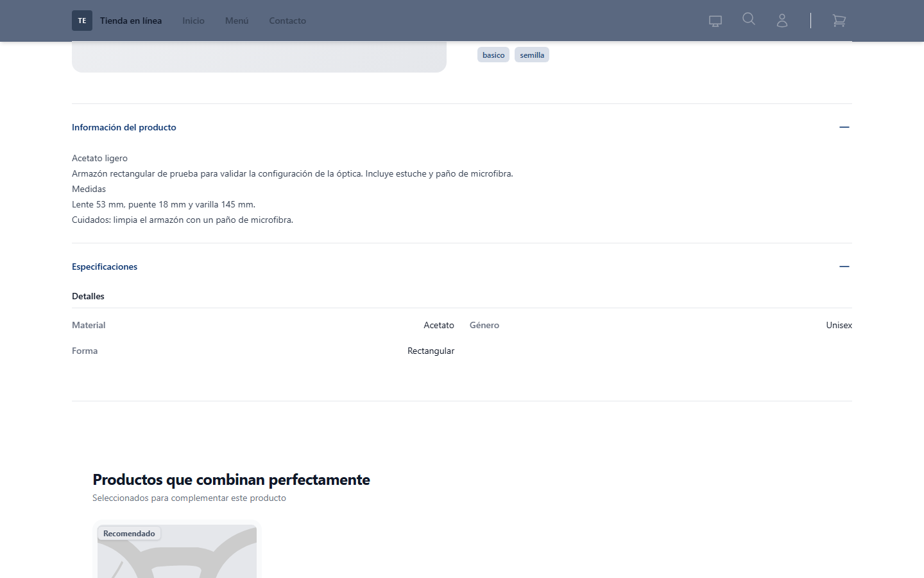Click the Acetato ligero text line
The height and width of the screenshot is (578, 924).
click(x=99, y=158)
